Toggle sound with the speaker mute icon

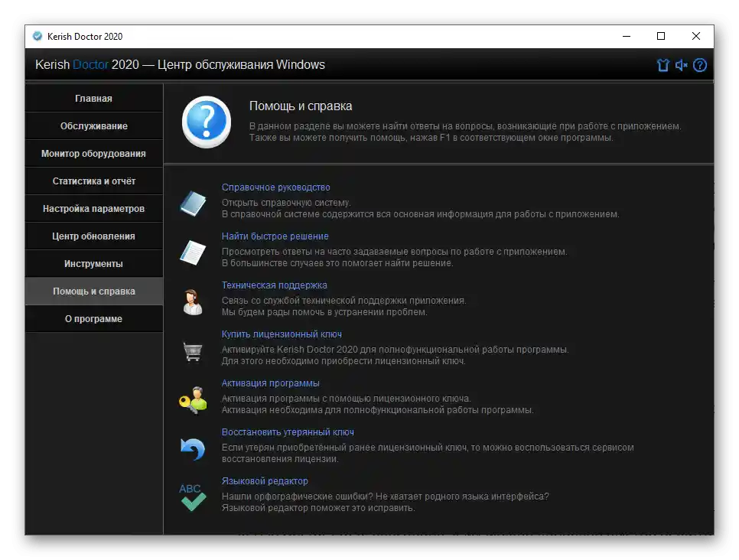coord(681,65)
